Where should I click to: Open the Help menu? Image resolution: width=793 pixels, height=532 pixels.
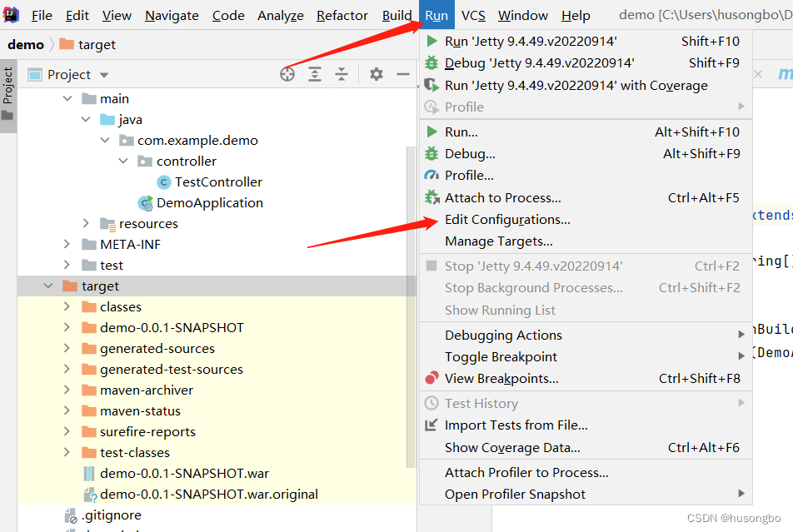point(576,14)
